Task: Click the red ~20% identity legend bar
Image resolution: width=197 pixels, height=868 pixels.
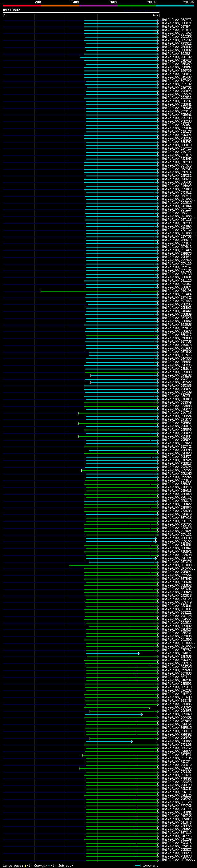Action: click(x=22, y=6)
